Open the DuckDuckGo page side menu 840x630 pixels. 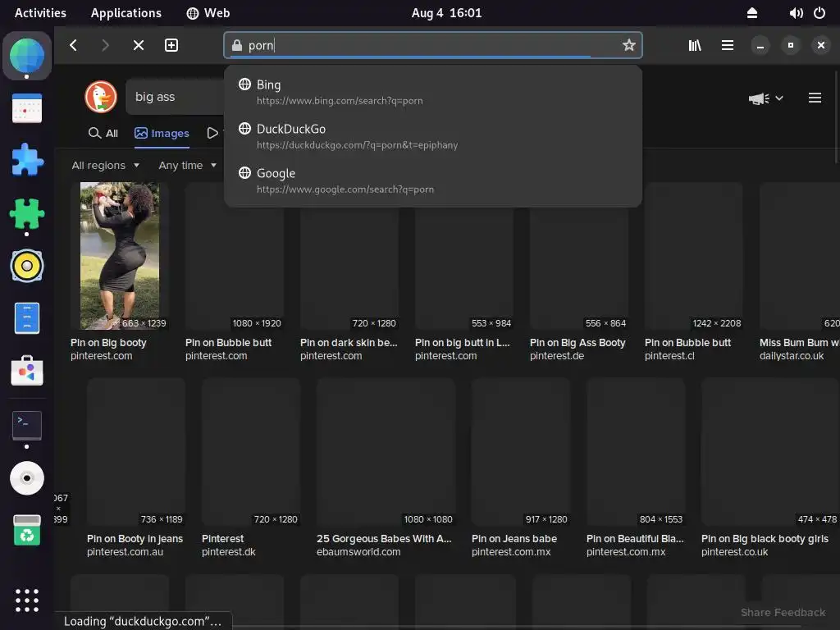(x=815, y=98)
